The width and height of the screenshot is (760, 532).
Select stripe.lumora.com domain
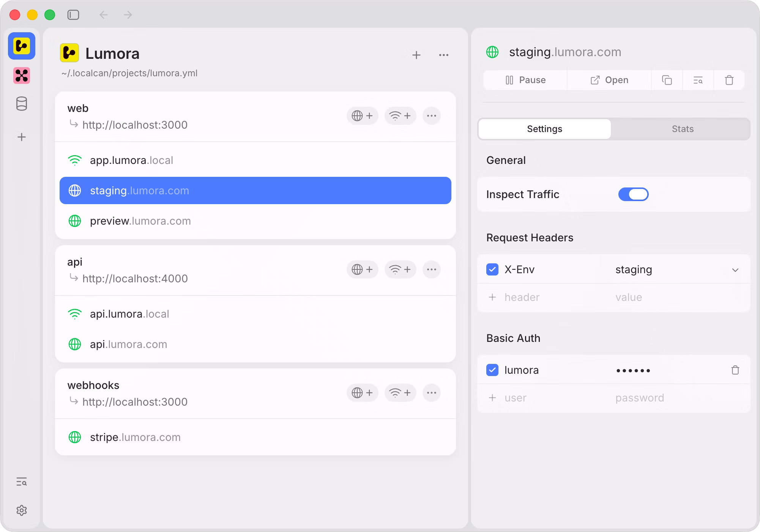click(255, 437)
